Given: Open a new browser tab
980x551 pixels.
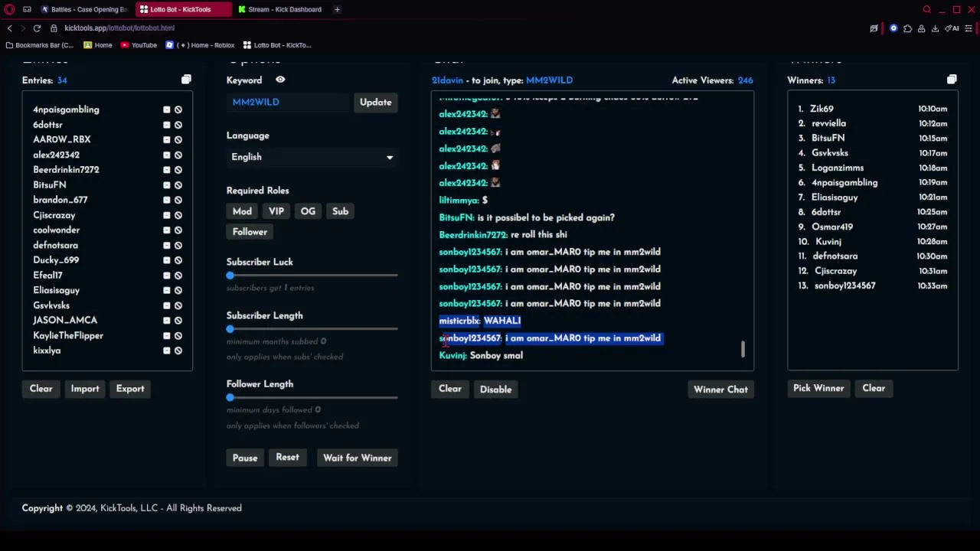Looking at the screenshot, I should click(337, 9).
